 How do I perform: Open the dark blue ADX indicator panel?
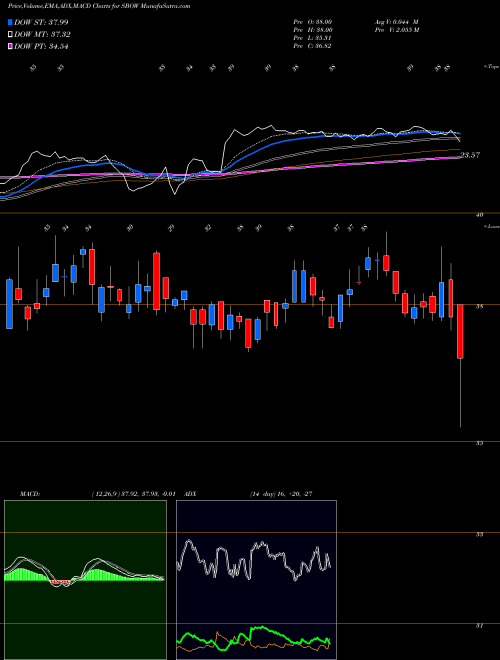pos(256,580)
